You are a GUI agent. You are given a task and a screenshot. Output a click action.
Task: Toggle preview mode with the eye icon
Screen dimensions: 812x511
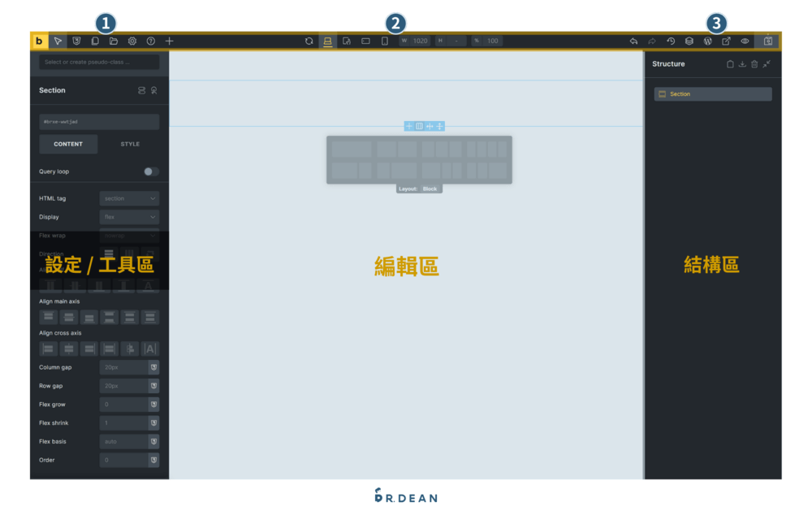pyautogui.click(x=745, y=41)
